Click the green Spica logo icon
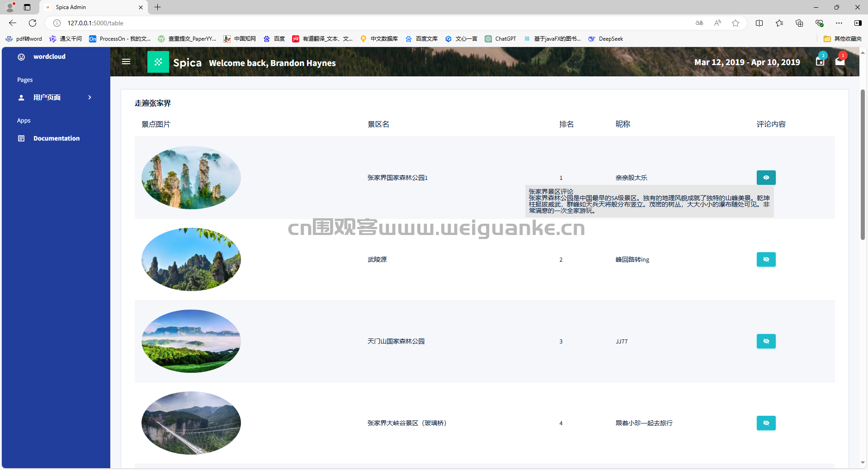 click(x=158, y=62)
